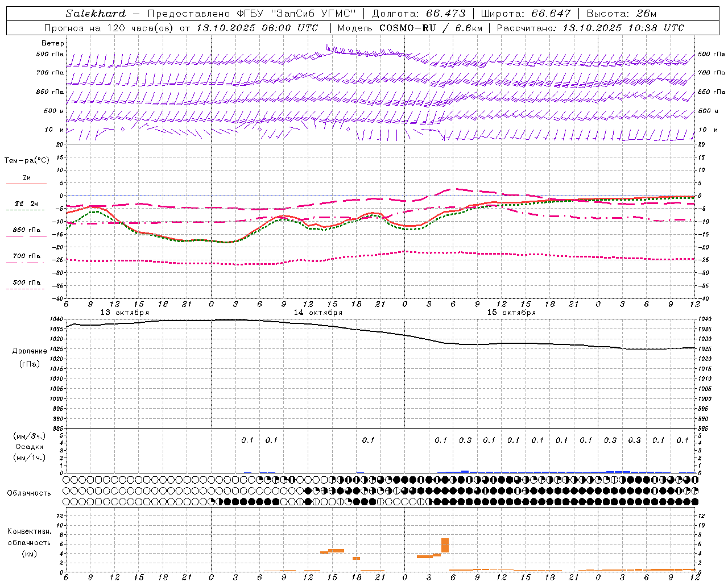Image resolution: width=728 pixels, height=582 pixels.
Task: Click the '1040' value on left pressure axis
Action: (57, 319)
